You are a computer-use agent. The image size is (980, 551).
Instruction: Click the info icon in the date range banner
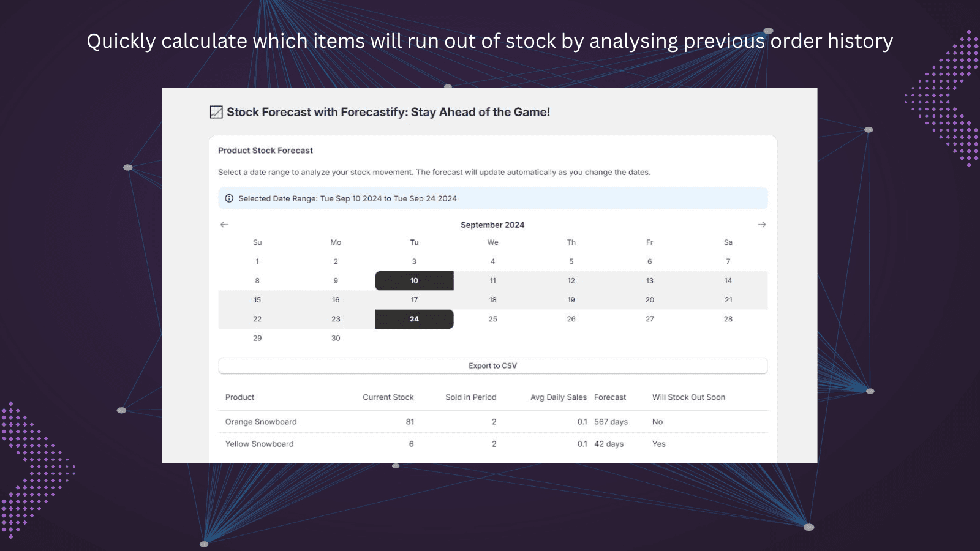[x=229, y=198]
